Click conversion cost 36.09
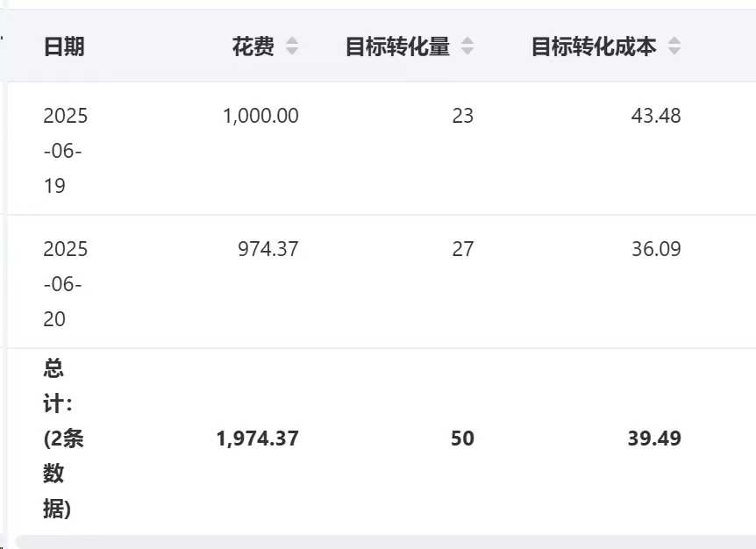This screenshot has width=756, height=549. coord(655,249)
